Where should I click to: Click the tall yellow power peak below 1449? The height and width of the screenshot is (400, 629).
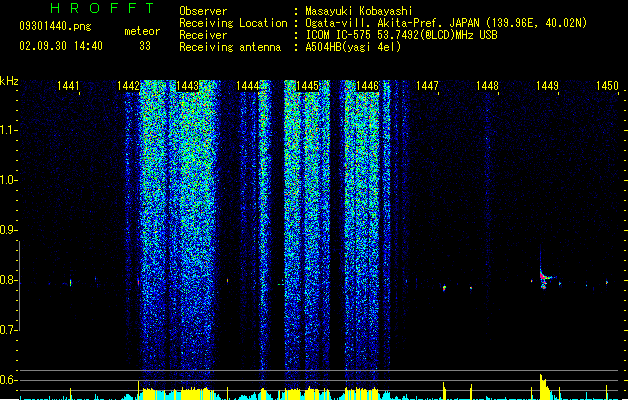544,387
